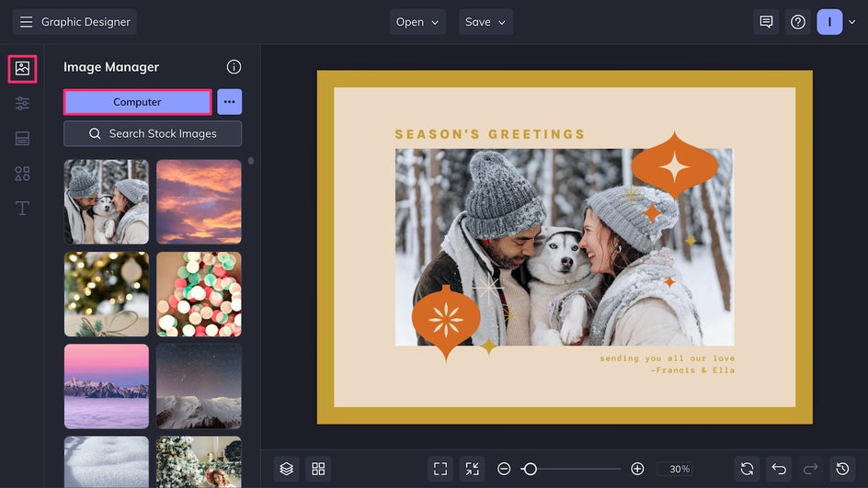Select the pink mountain clouds thumbnail
The image size is (868, 488).
107,386
